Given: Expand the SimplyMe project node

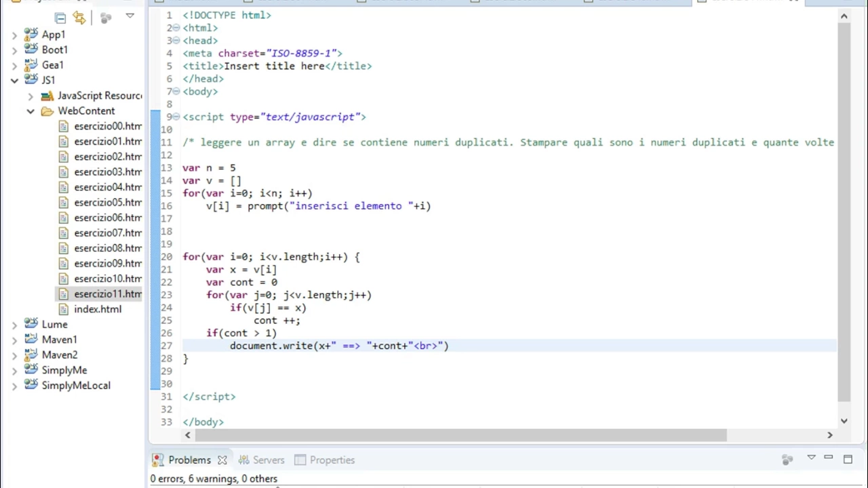Looking at the screenshot, I should tap(14, 370).
